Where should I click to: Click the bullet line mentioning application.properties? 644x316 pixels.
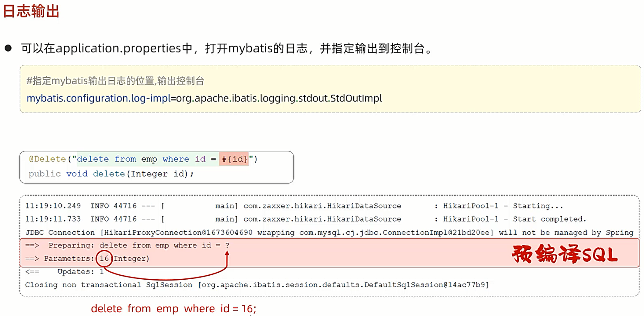tap(227, 48)
